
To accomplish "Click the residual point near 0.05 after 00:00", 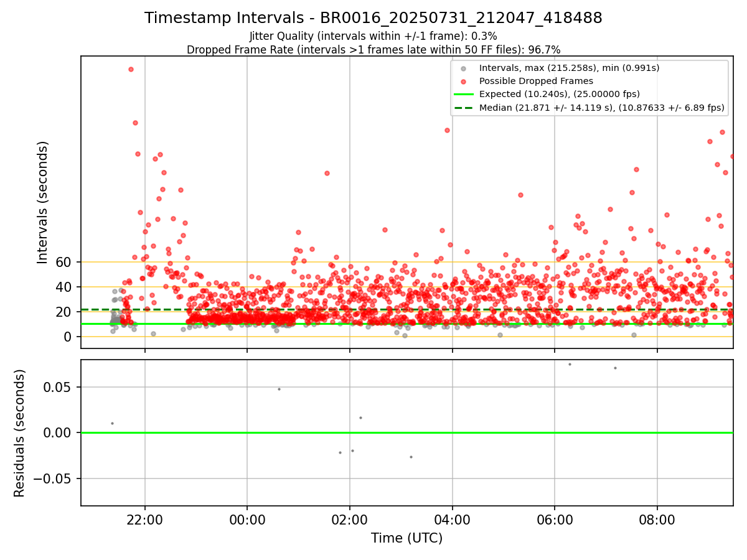I will [x=279, y=389].
